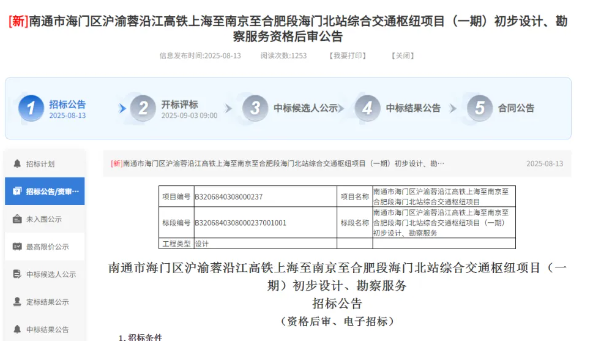Click the 开标评标 step label
Screen dimensions: 592x364
click(x=180, y=104)
